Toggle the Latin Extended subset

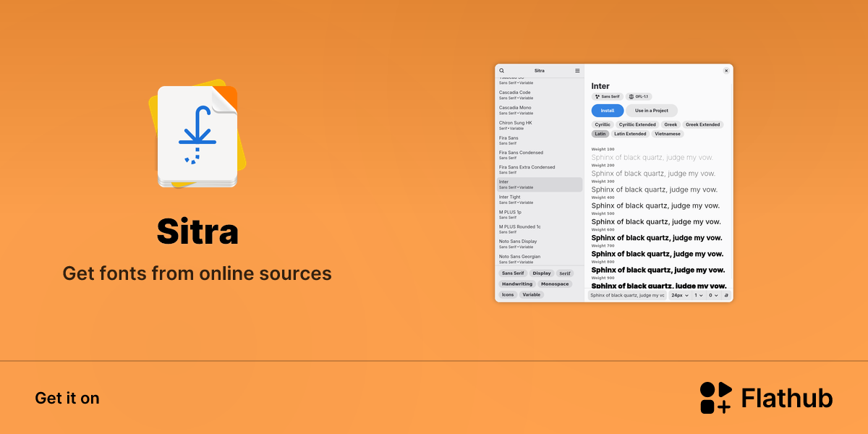pyautogui.click(x=630, y=134)
